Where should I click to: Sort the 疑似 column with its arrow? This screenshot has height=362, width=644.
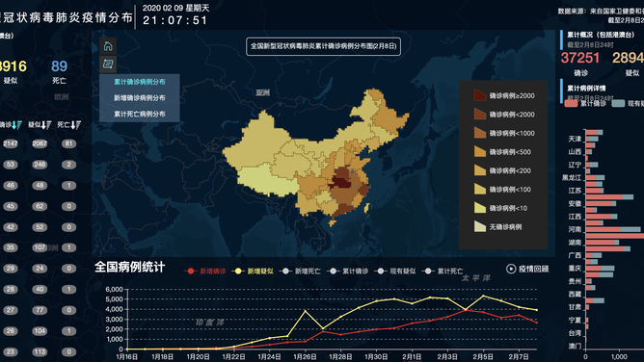[46, 125]
